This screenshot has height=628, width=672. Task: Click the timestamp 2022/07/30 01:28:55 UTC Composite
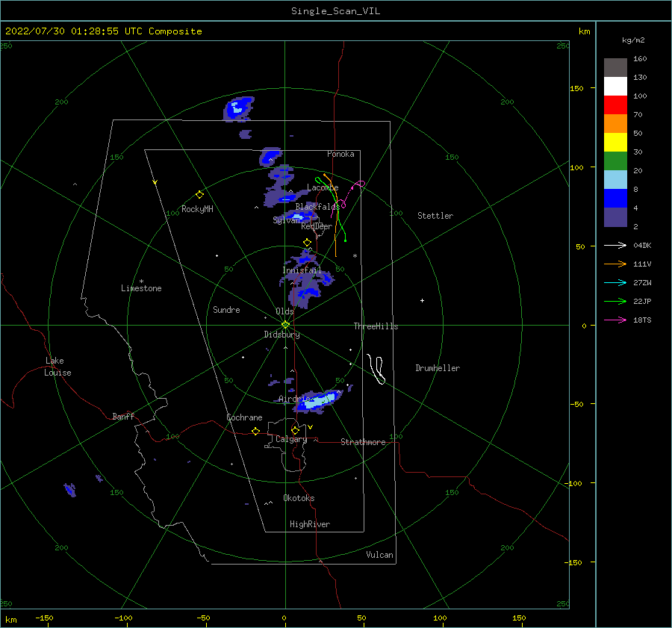(x=103, y=31)
